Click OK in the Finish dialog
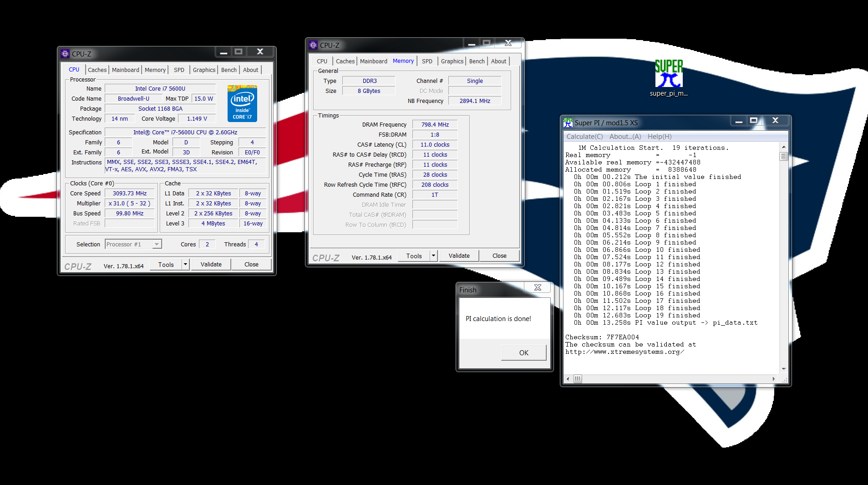The height and width of the screenshot is (485, 868). pyautogui.click(x=523, y=352)
